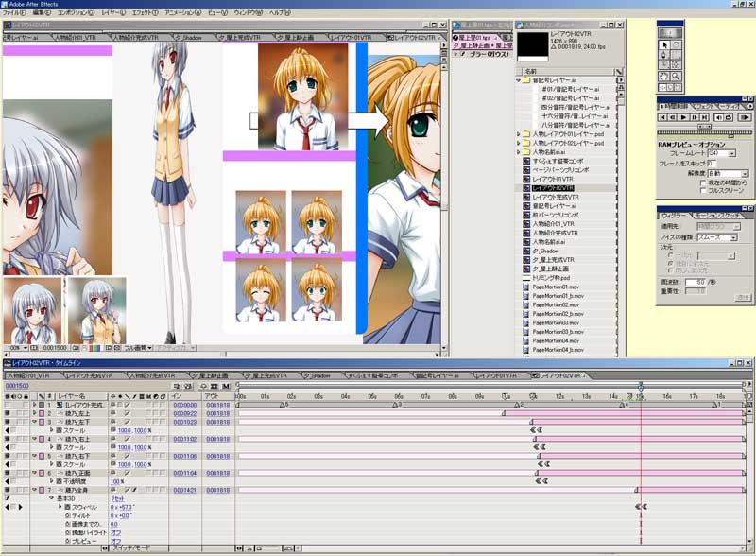
Task: Click the 不透明度 stopwatch under layer 6
Action: click(59, 481)
